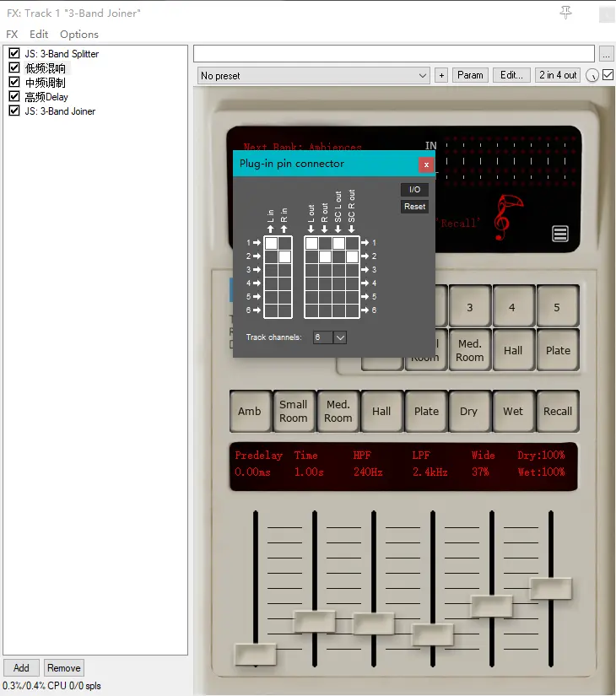Toggle pin for input 1 to L in
Screen dimensions: 616x696
click(271, 243)
